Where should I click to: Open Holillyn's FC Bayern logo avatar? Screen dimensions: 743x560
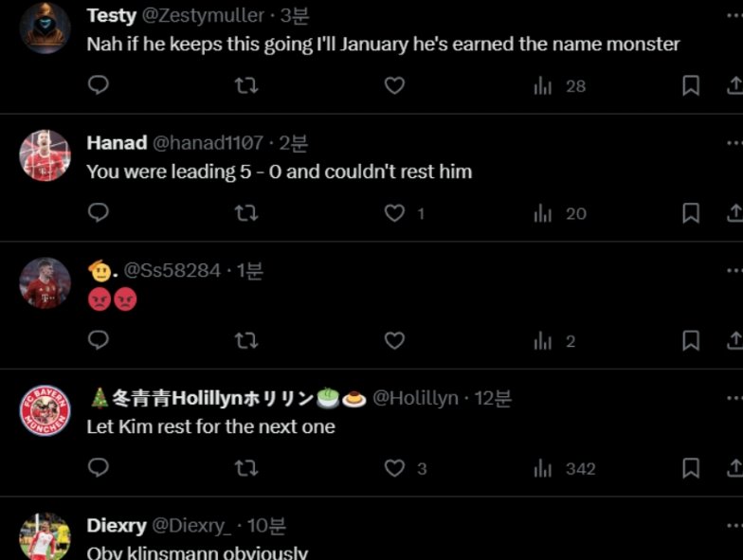pos(45,411)
